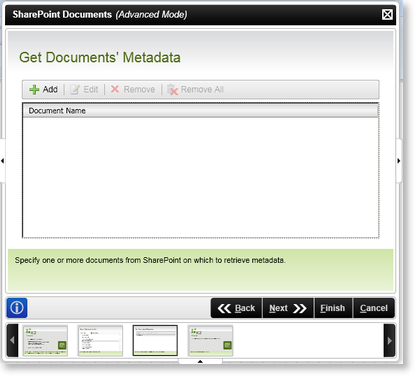Select the third highlighted page thumbnail
Screen dimensions: 415x376
coord(155,341)
